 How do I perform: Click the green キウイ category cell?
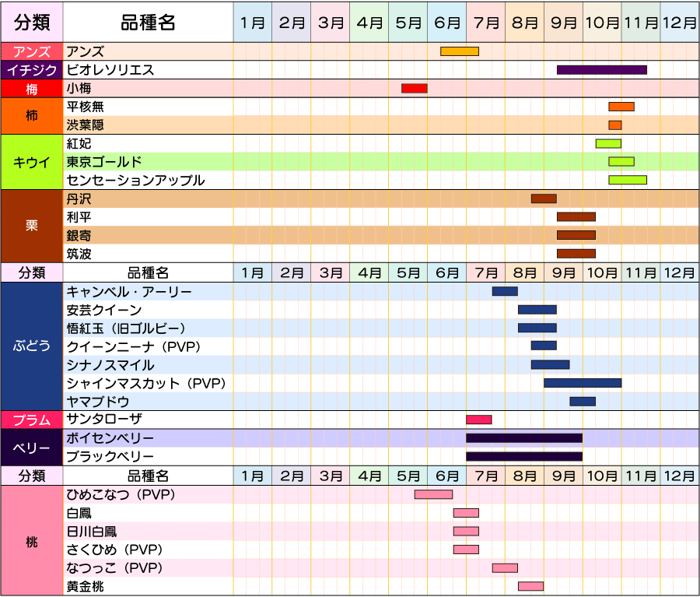tap(32, 162)
